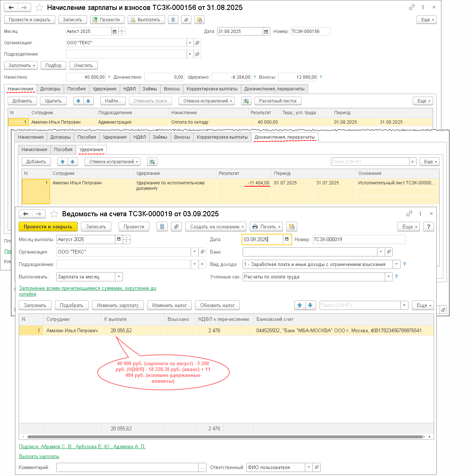Viewport: 474px width, 476px height.
Task: Go back in payroll accrual document window
Action: (x=11, y=7)
